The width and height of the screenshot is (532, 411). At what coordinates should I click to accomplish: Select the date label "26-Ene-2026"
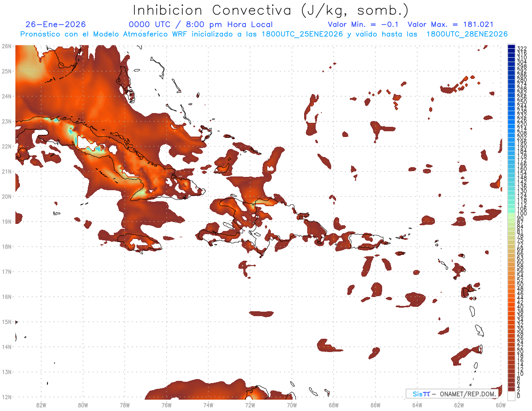point(55,25)
